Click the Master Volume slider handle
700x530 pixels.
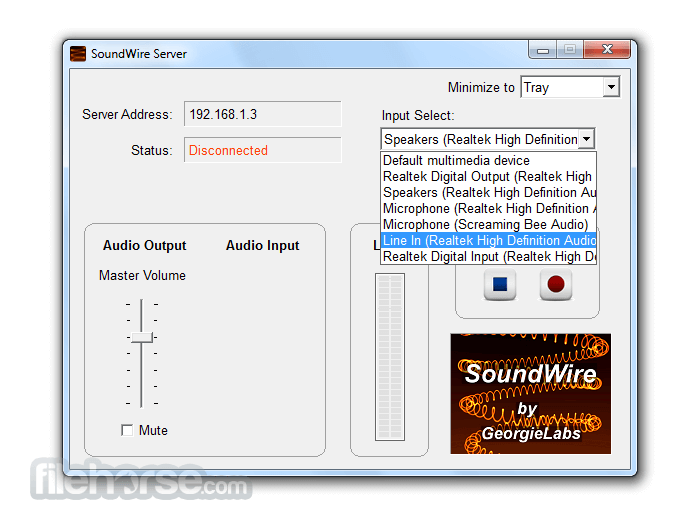click(142, 337)
